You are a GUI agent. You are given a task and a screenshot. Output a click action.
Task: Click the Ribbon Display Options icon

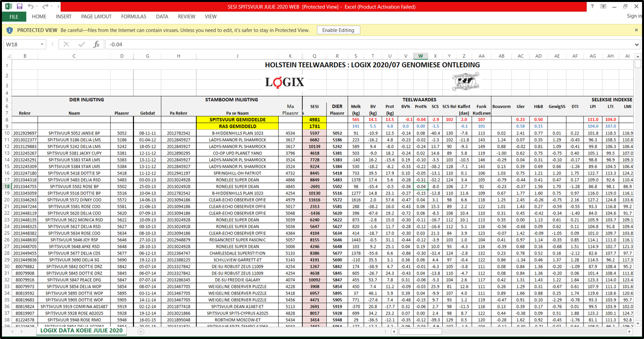(604, 6)
